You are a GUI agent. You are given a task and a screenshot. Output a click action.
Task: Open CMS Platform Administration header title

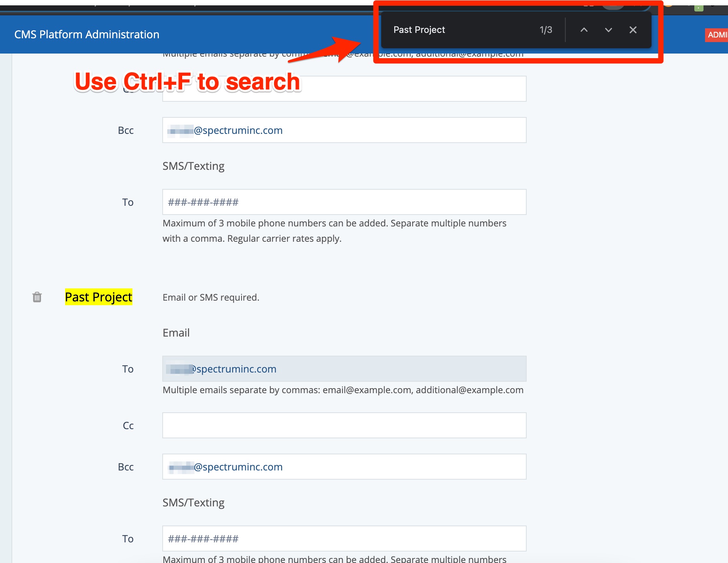(x=87, y=34)
